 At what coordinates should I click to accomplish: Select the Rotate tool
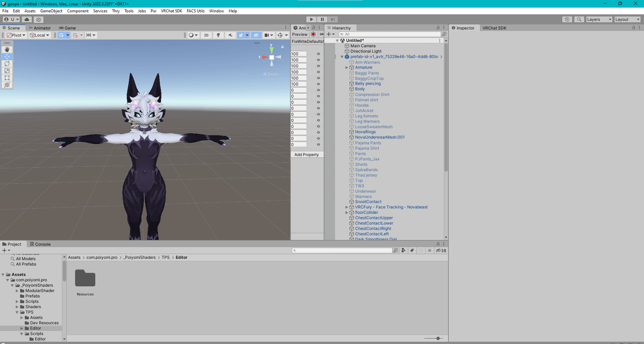coord(7,63)
